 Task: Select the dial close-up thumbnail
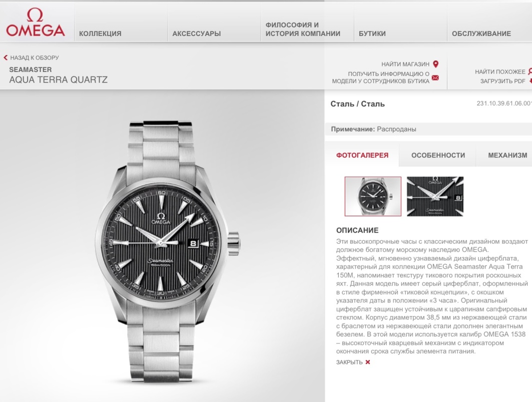coord(435,196)
